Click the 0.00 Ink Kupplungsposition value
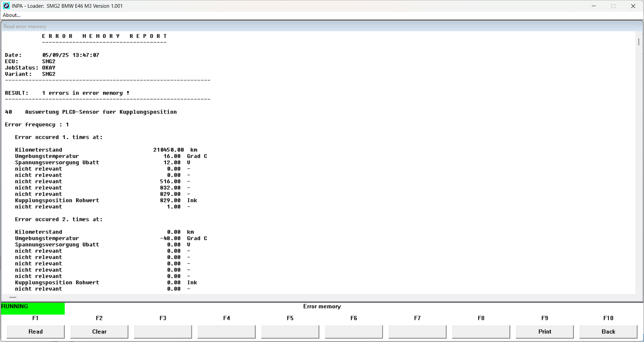This screenshot has height=342, width=644. click(x=182, y=283)
